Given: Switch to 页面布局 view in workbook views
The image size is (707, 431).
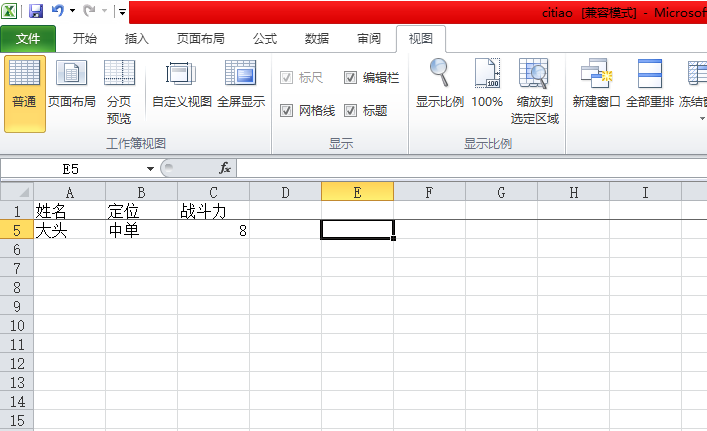Looking at the screenshot, I should 72,84.
